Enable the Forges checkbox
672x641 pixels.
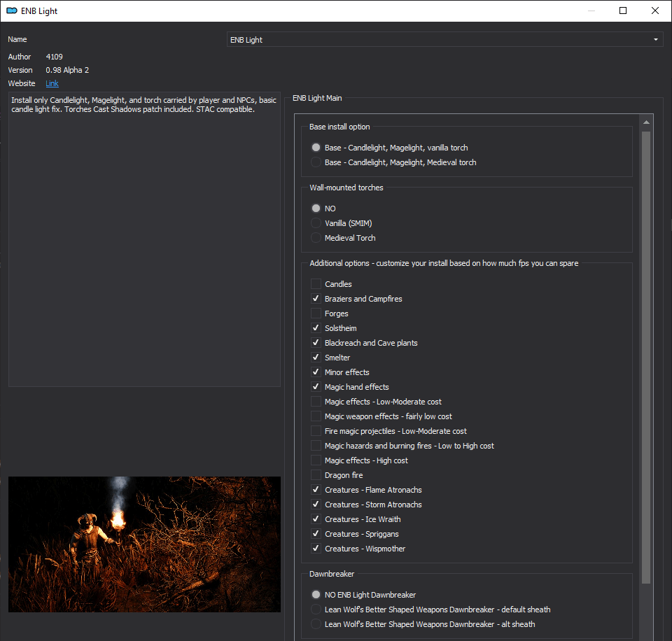click(316, 314)
